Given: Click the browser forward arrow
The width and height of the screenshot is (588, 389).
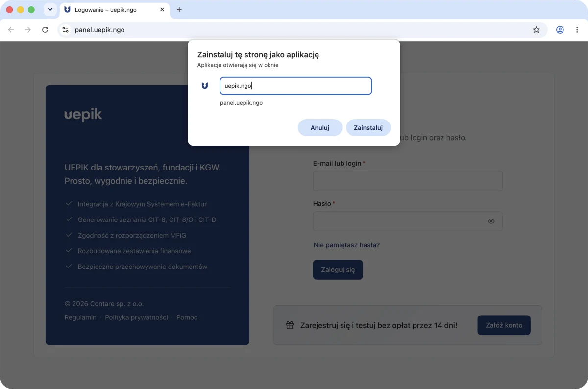Looking at the screenshot, I should 28,30.
